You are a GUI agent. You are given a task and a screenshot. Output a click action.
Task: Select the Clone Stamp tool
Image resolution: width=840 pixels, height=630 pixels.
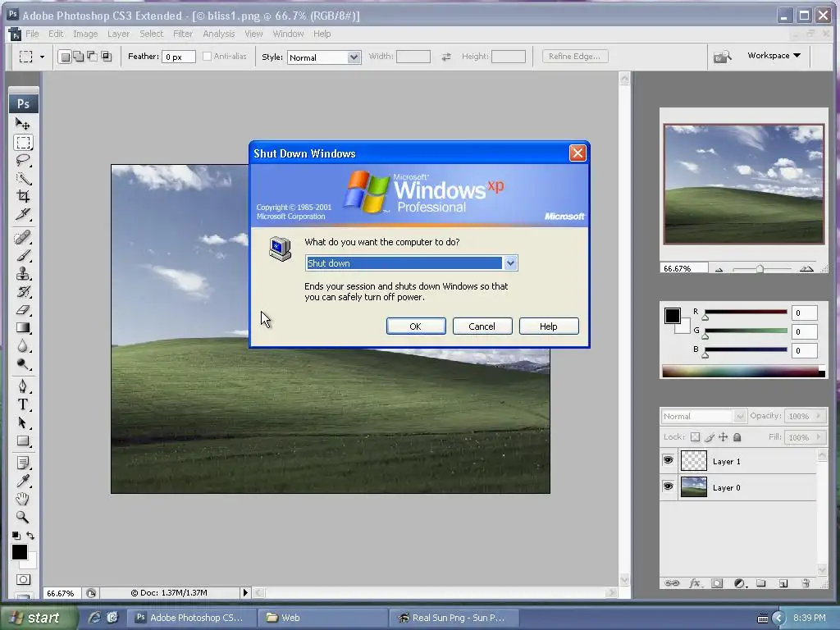click(x=22, y=274)
